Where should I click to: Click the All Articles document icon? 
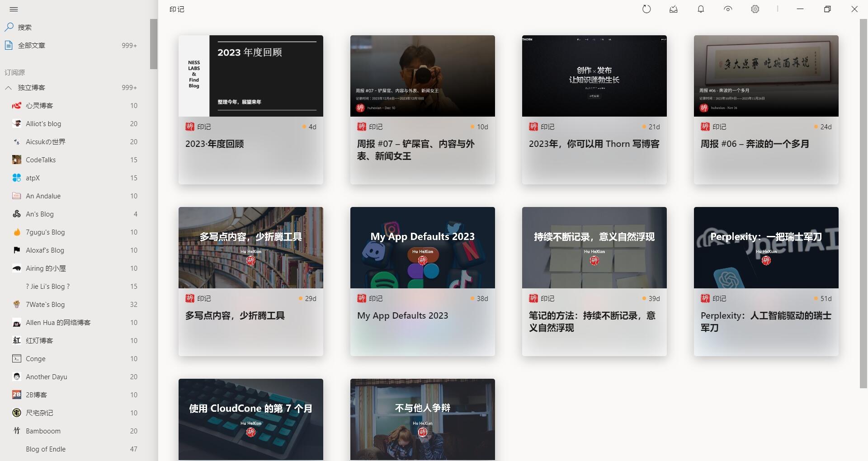click(x=9, y=45)
